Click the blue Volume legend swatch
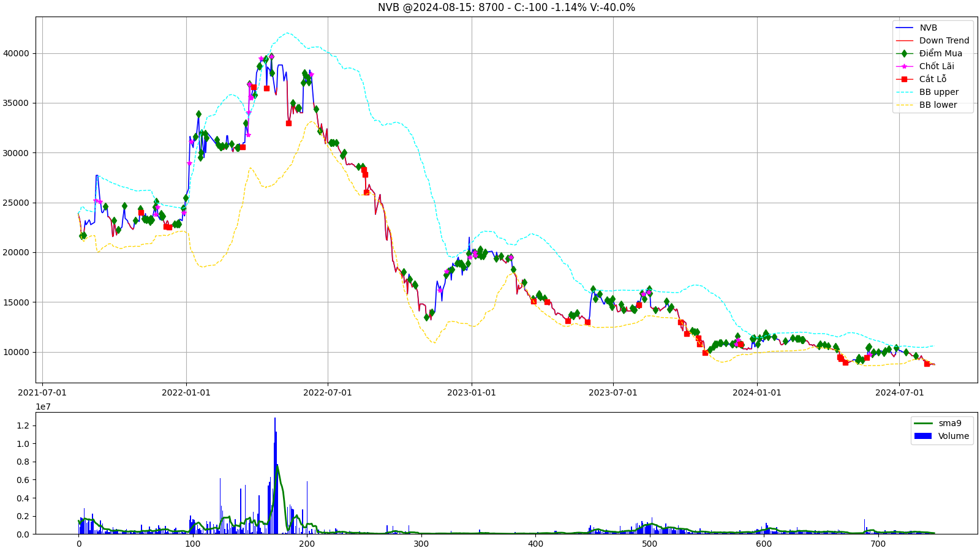The height and width of the screenshot is (551, 980). tap(922, 436)
